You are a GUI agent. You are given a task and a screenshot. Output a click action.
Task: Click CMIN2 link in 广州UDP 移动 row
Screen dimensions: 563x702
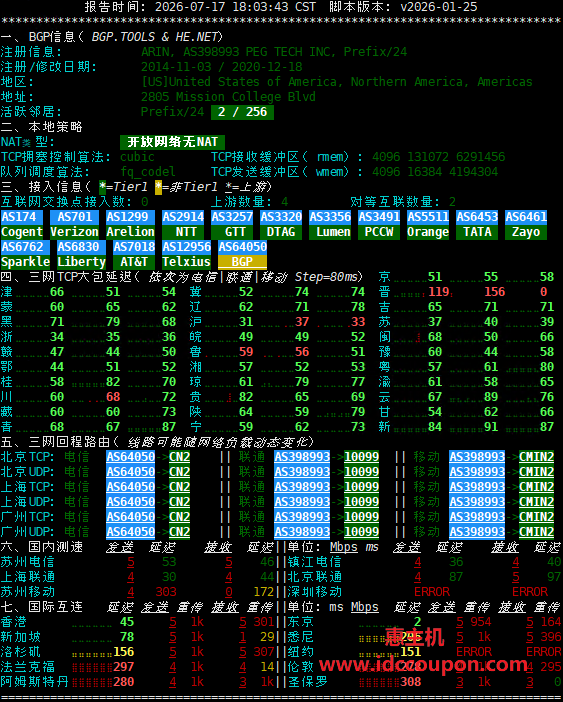(x=537, y=532)
